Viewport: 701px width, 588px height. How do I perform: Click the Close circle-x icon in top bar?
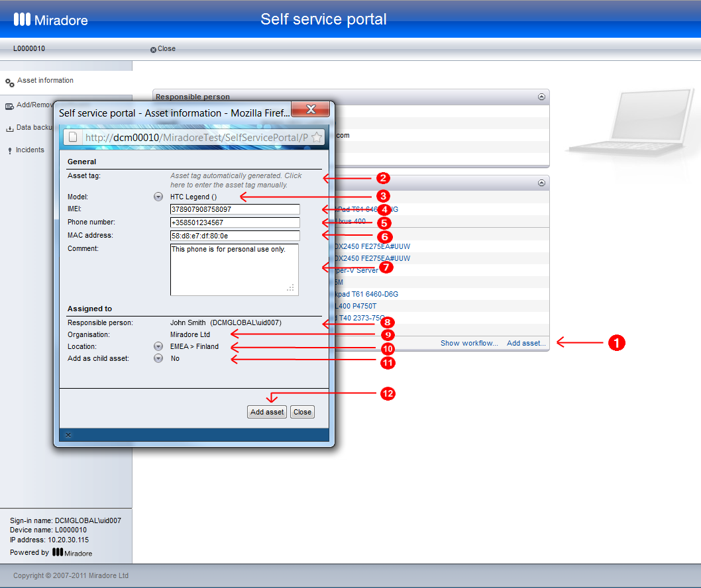(x=153, y=50)
